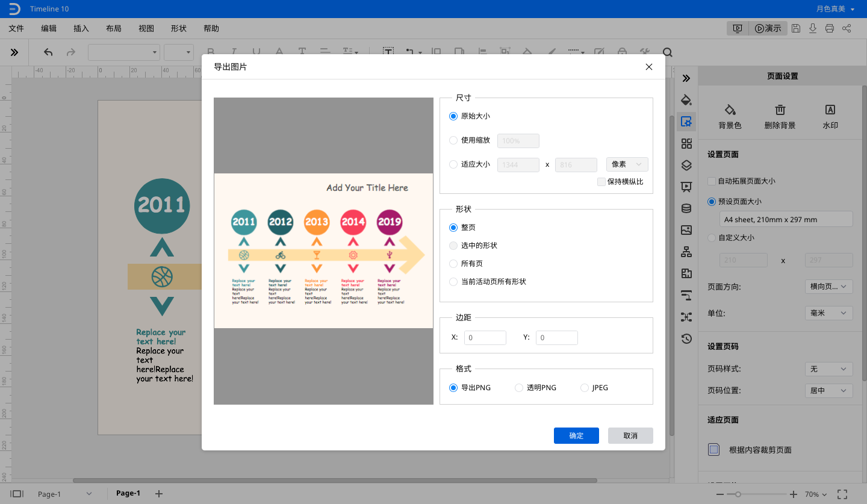Enable 自动拓展页面大小 checkbox

[x=712, y=181]
